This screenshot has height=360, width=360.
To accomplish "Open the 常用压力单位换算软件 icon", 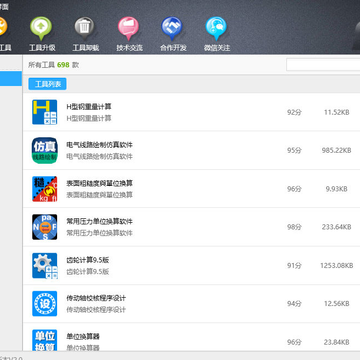I will pos(45,227).
